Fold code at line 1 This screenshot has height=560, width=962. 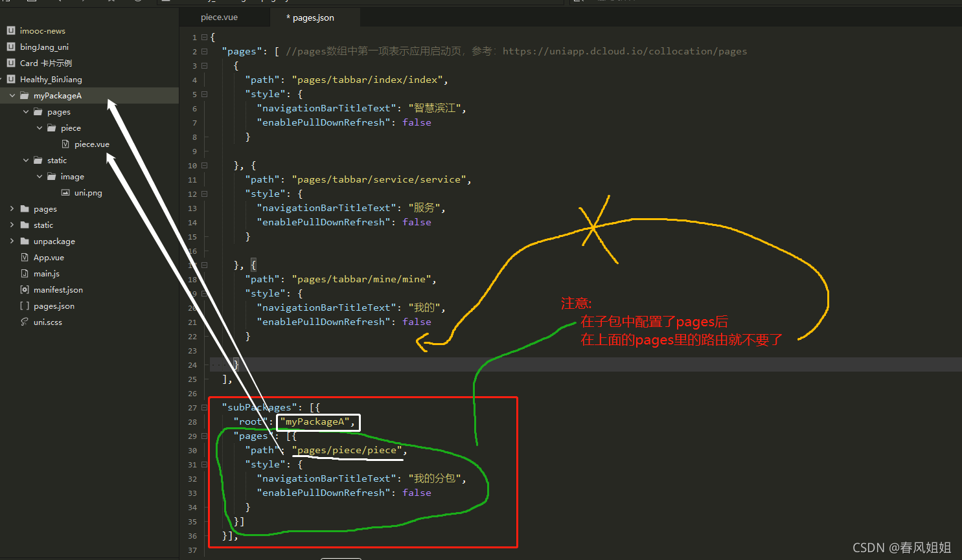coord(204,38)
